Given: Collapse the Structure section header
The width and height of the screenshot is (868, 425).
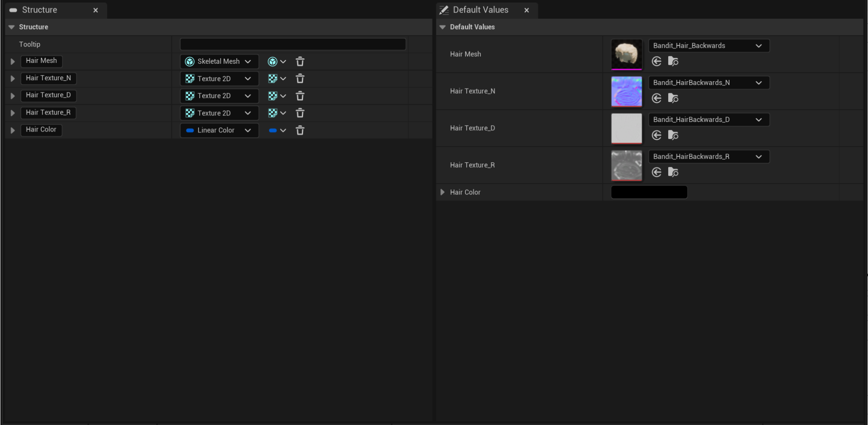Looking at the screenshot, I should coord(12,27).
